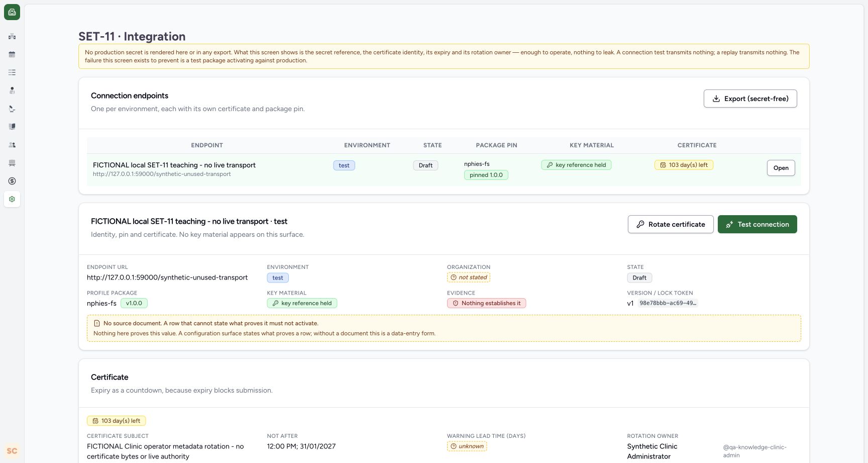
Task: Click the ENDPOINT column header
Action: (207, 145)
